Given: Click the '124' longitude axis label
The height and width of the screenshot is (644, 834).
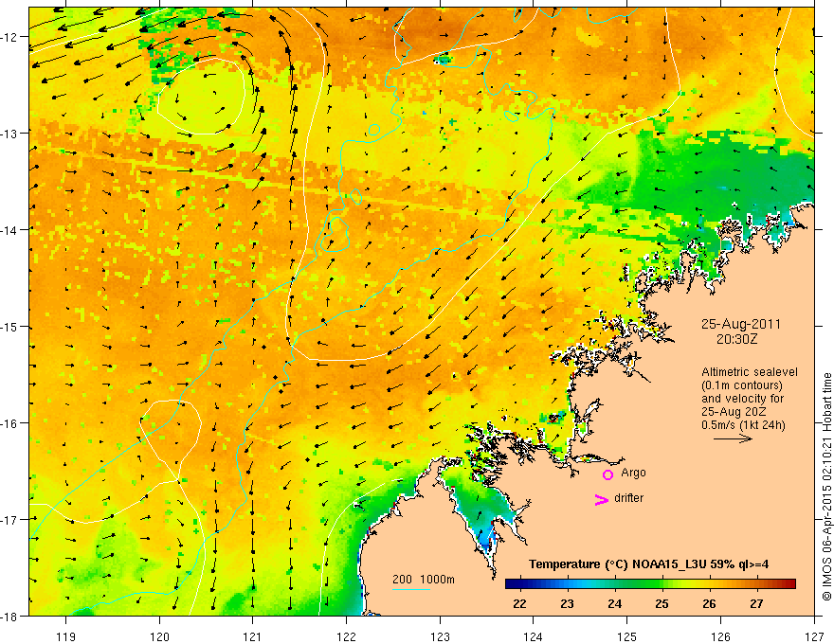Looking at the screenshot, I should (x=534, y=636).
